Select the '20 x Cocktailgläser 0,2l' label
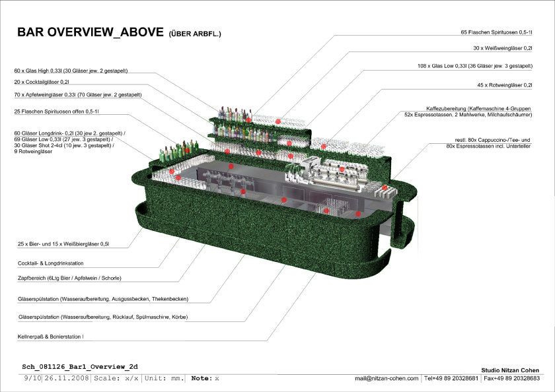This screenshot has height=392, width=555. click(42, 82)
